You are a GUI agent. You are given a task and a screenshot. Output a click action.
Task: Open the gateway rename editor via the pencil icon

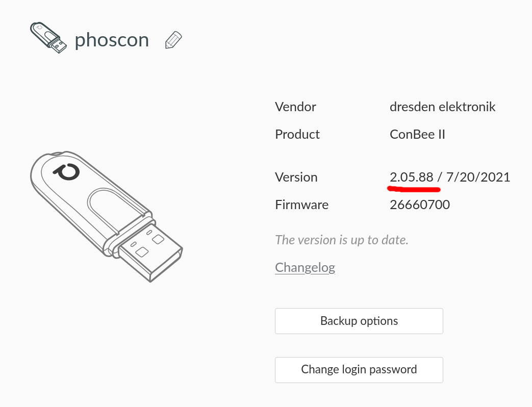click(x=173, y=39)
